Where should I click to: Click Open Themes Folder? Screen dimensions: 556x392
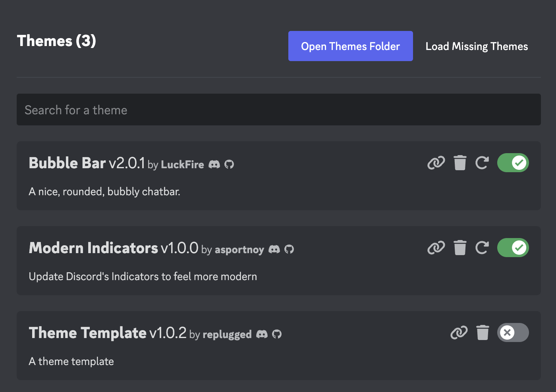point(350,46)
